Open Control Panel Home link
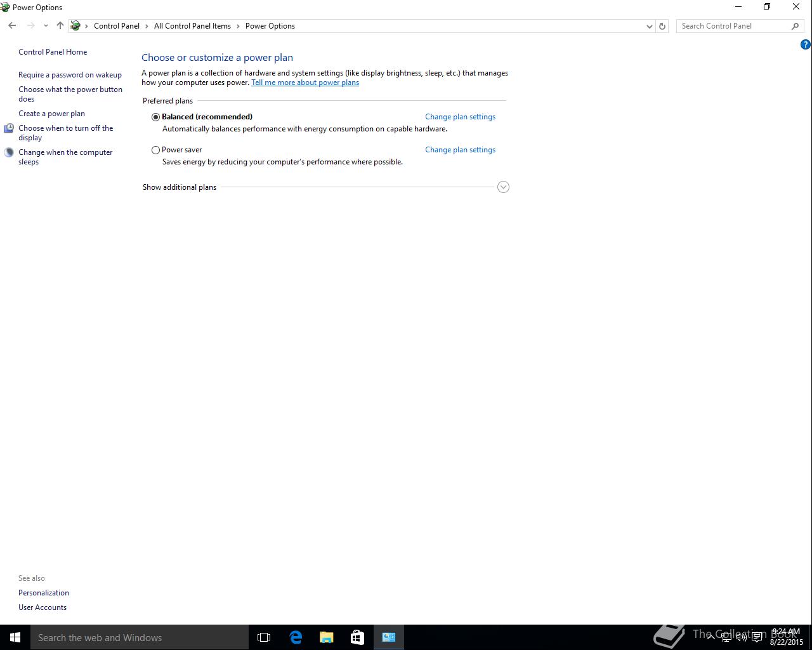The width and height of the screenshot is (812, 650). tap(53, 52)
